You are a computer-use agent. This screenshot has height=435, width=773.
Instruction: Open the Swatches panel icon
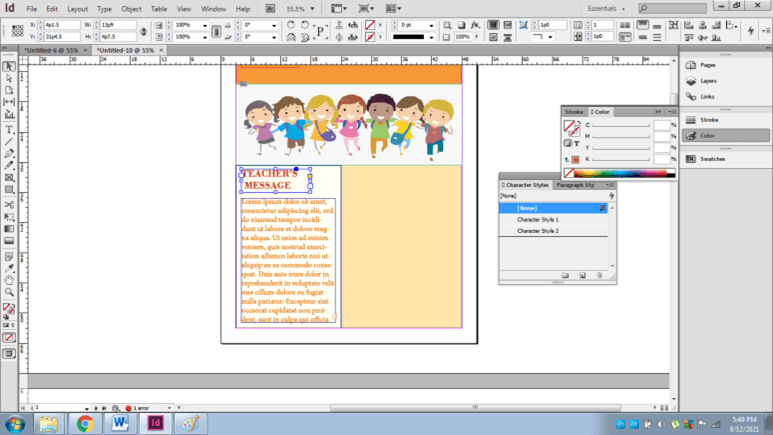click(x=692, y=159)
